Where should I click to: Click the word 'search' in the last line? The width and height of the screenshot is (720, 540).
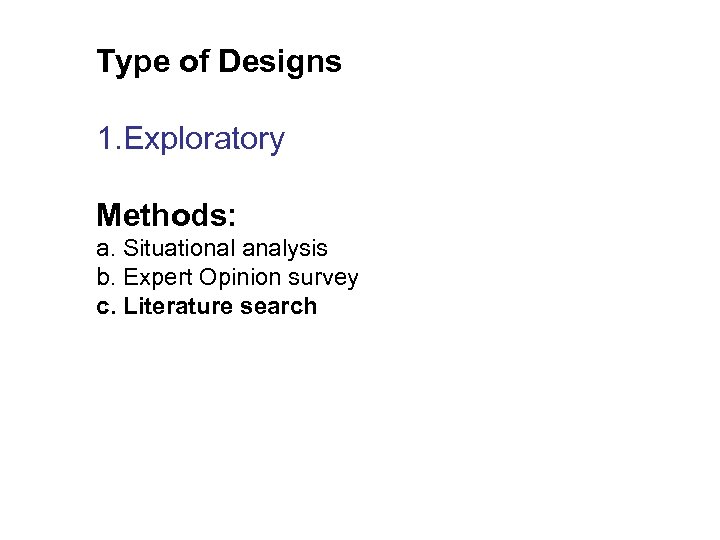pos(278,306)
